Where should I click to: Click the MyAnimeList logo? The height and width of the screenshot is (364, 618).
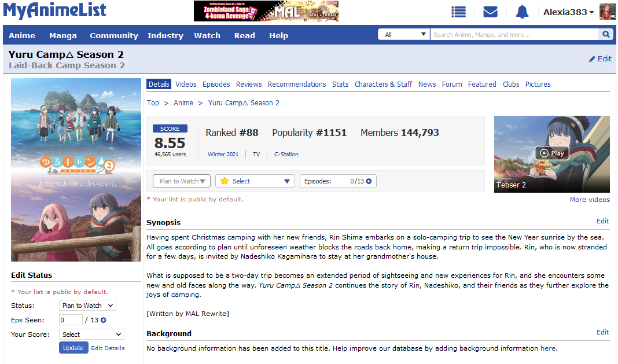coord(54,10)
